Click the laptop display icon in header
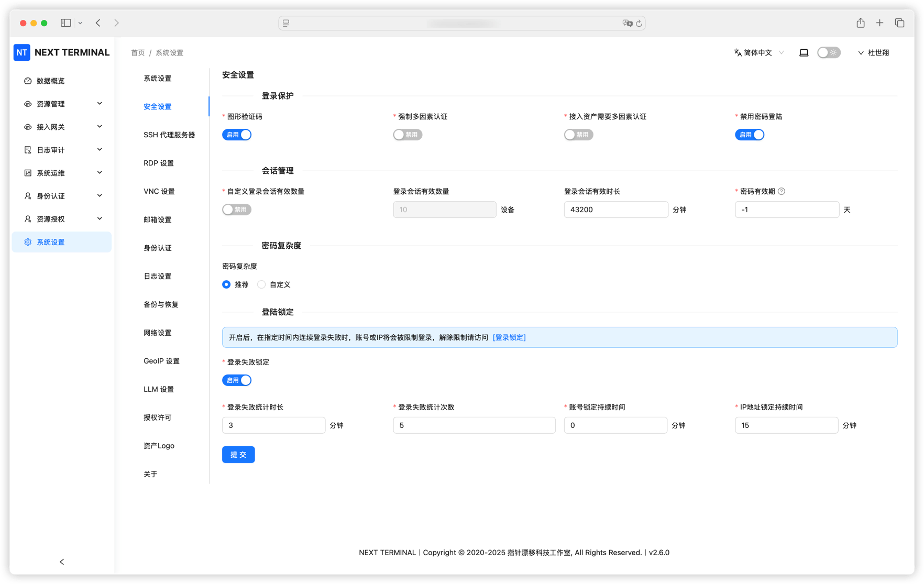Image resolution: width=924 pixels, height=584 pixels. point(804,53)
